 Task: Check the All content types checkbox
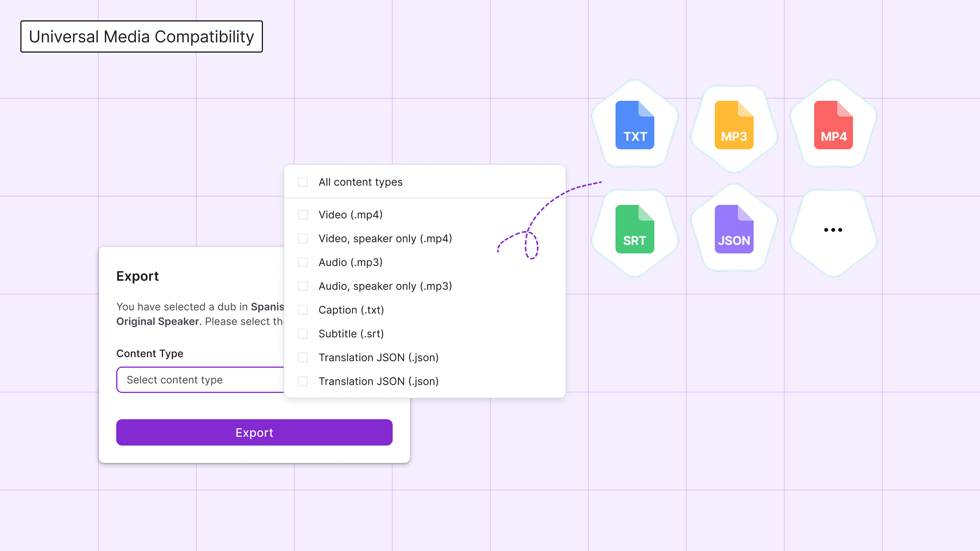point(303,182)
